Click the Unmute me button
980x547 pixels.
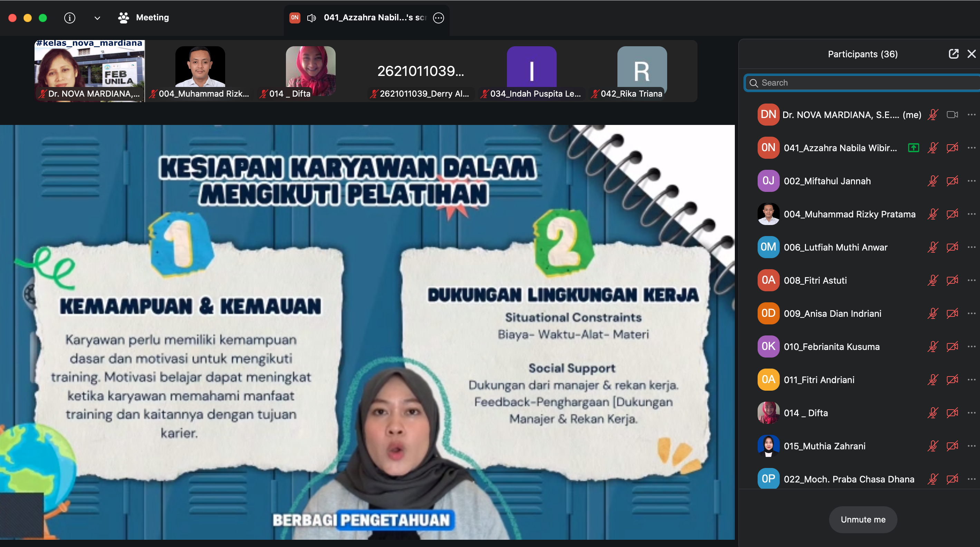point(863,520)
